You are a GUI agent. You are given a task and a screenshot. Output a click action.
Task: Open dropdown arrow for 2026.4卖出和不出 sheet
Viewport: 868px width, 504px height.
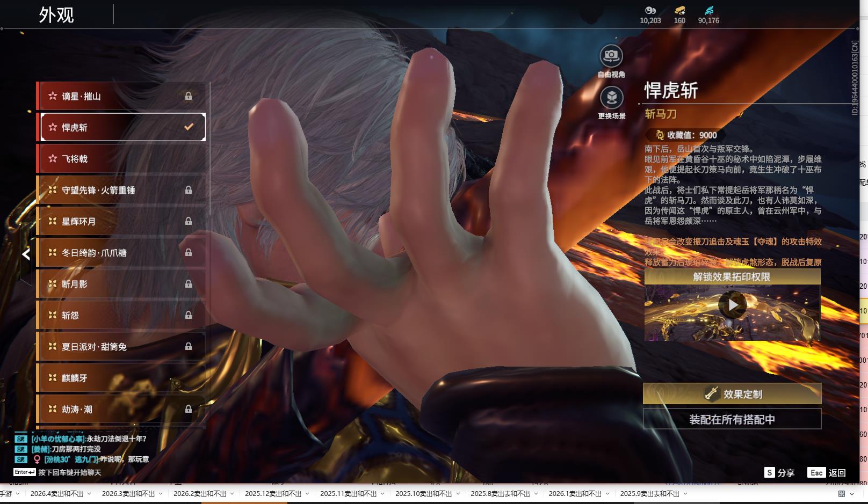[89, 494]
